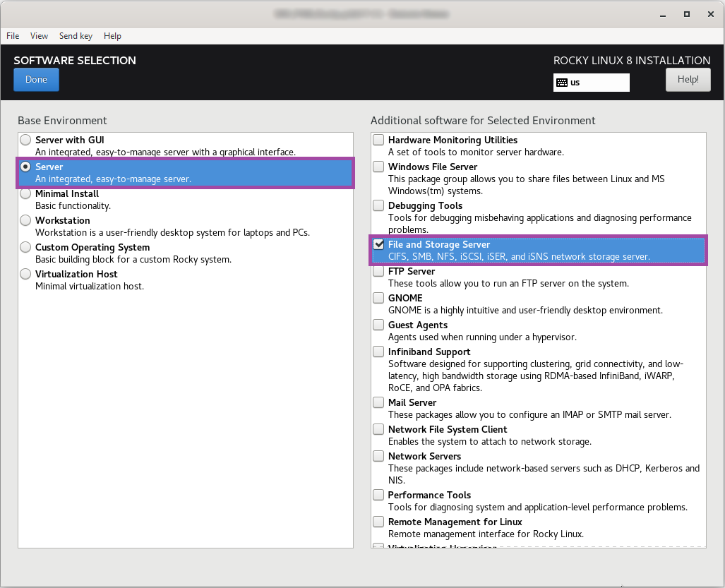Check Remote Management for Linux checkbox

378,522
